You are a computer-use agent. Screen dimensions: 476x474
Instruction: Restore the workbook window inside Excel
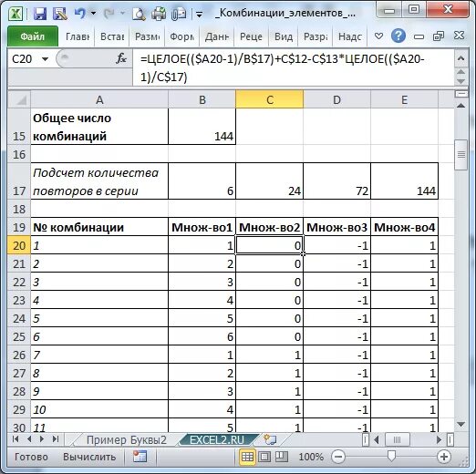[x=439, y=36]
